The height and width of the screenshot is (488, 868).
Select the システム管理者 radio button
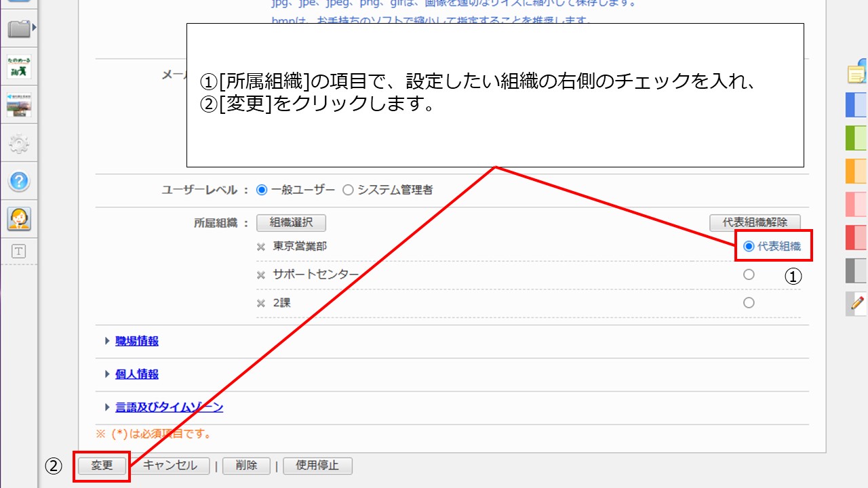click(x=348, y=190)
